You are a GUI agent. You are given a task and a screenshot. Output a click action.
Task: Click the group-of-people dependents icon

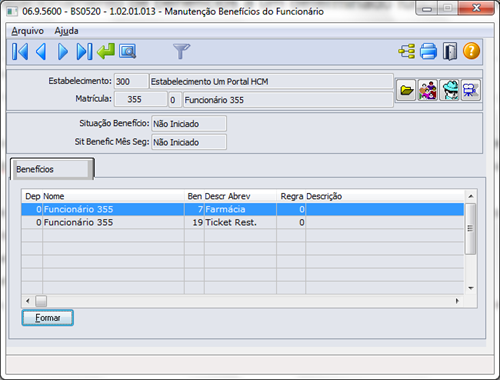point(428,90)
